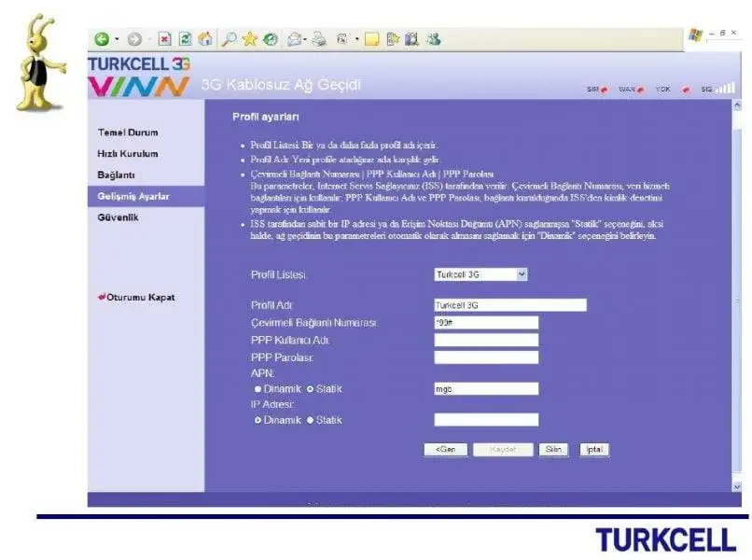The height and width of the screenshot is (560, 752).
Task: Click the Stop loading page icon
Action: [164, 39]
